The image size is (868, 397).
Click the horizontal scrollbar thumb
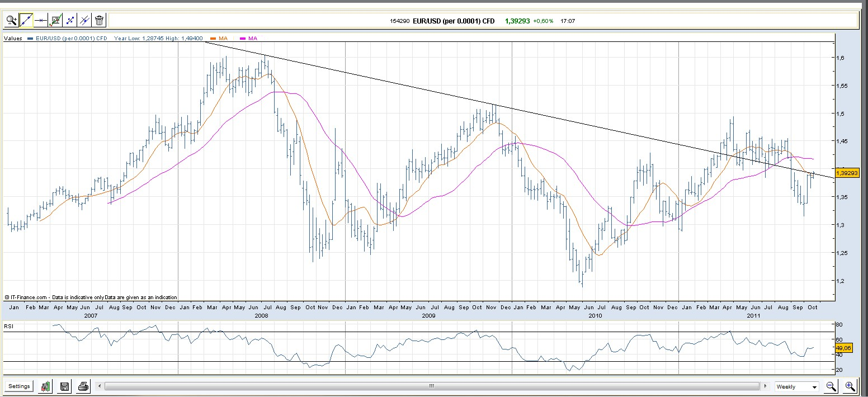[432, 386]
